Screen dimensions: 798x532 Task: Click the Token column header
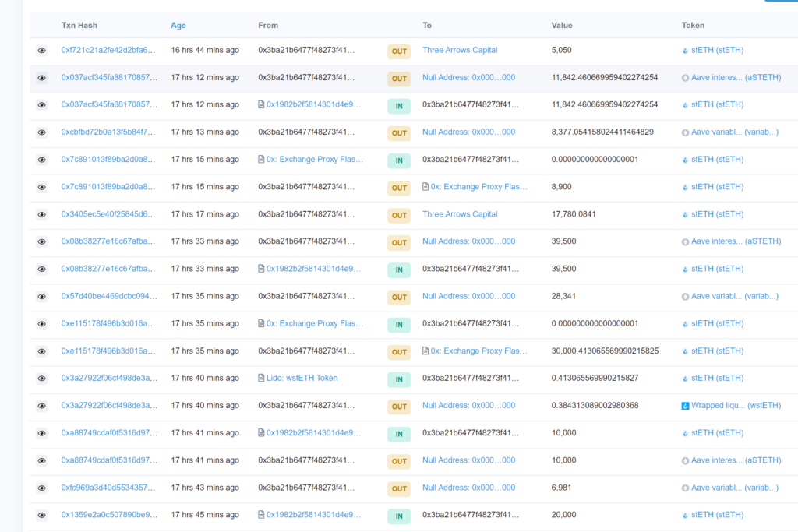pos(694,26)
